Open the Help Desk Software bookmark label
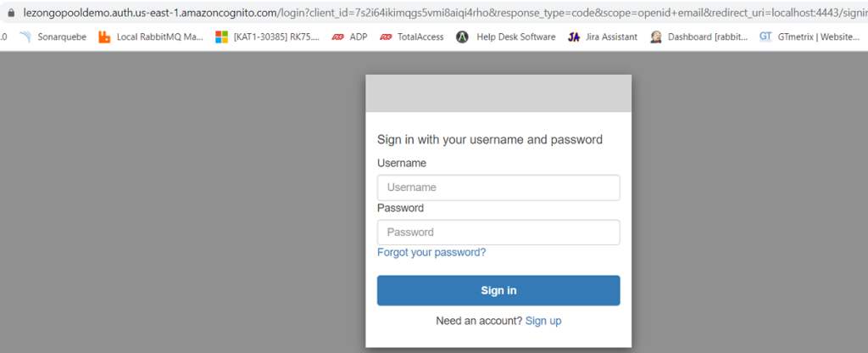 tap(516, 37)
